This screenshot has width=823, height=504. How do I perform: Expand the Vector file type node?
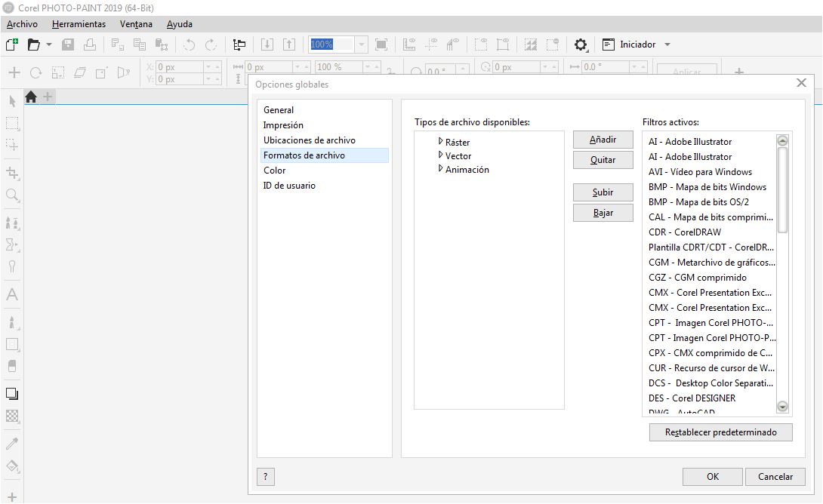click(440, 155)
